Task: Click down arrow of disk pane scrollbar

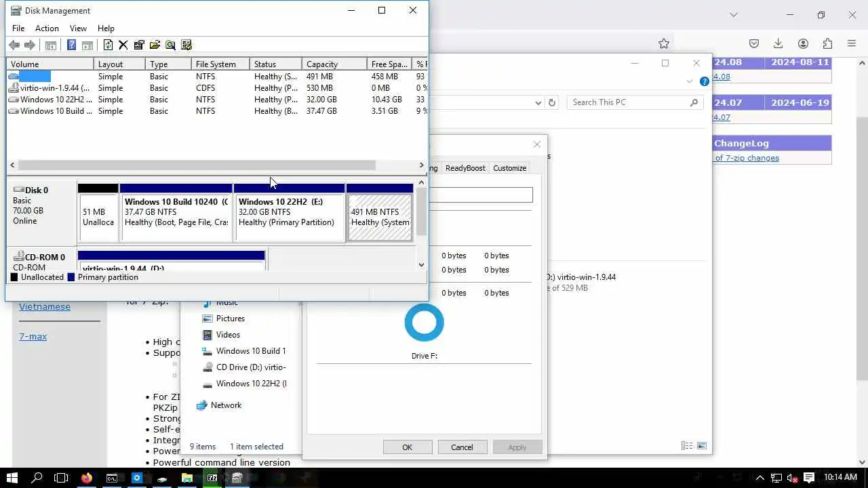Action: [x=422, y=265]
